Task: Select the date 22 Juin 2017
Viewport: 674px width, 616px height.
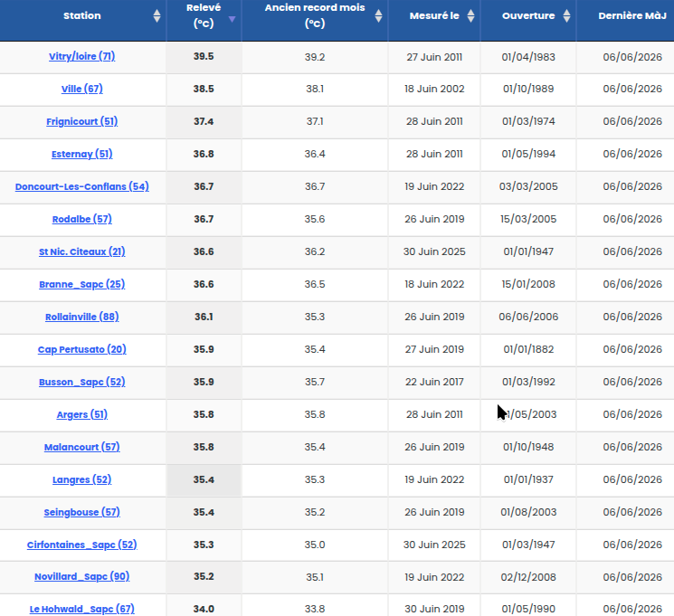Action: tap(434, 382)
